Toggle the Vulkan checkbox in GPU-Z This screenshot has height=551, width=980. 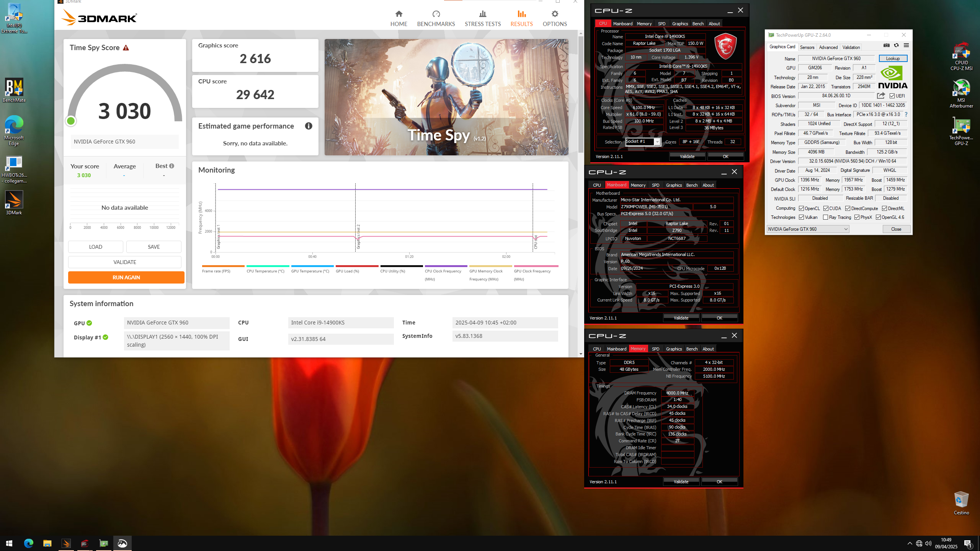(x=801, y=217)
